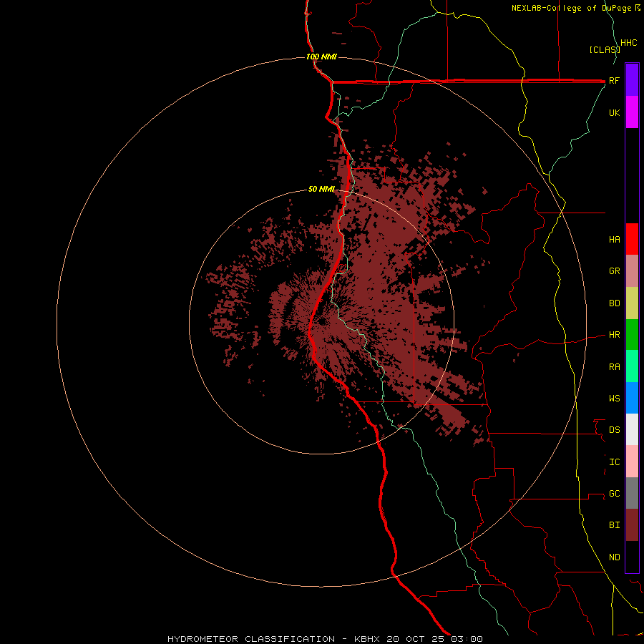Select the WS blue legend swatch
Screen dimensions: 644x644
coord(632,398)
